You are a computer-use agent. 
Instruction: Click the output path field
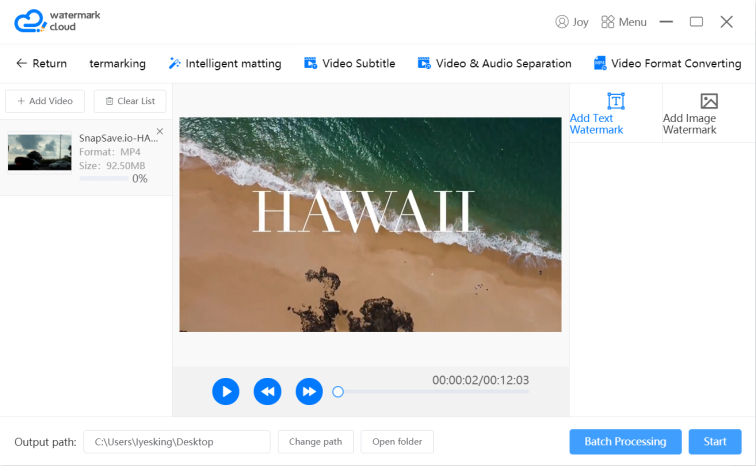177,442
